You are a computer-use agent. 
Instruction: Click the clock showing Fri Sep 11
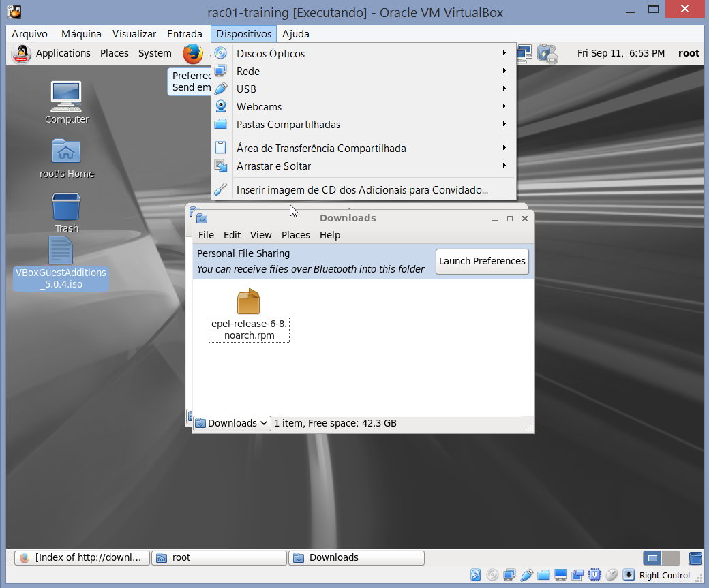click(x=621, y=53)
